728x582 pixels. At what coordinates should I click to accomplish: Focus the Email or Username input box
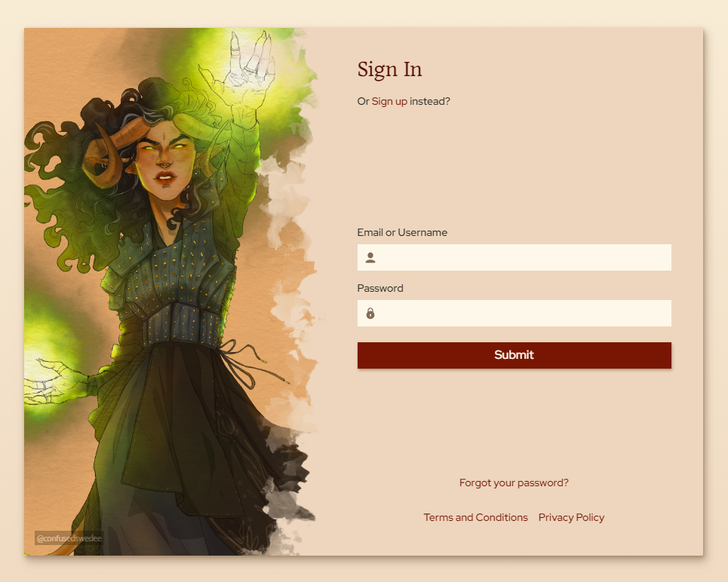pyautogui.click(x=514, y=257)
